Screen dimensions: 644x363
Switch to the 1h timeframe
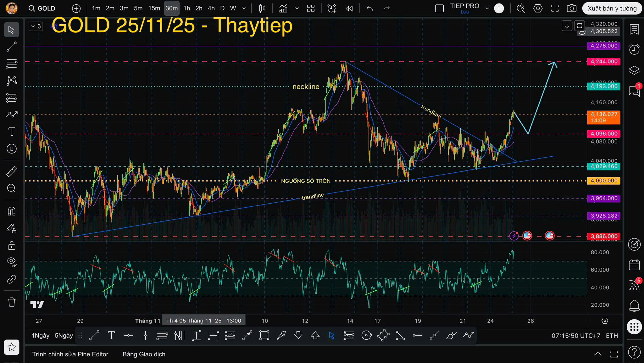[x=187, y=8]
